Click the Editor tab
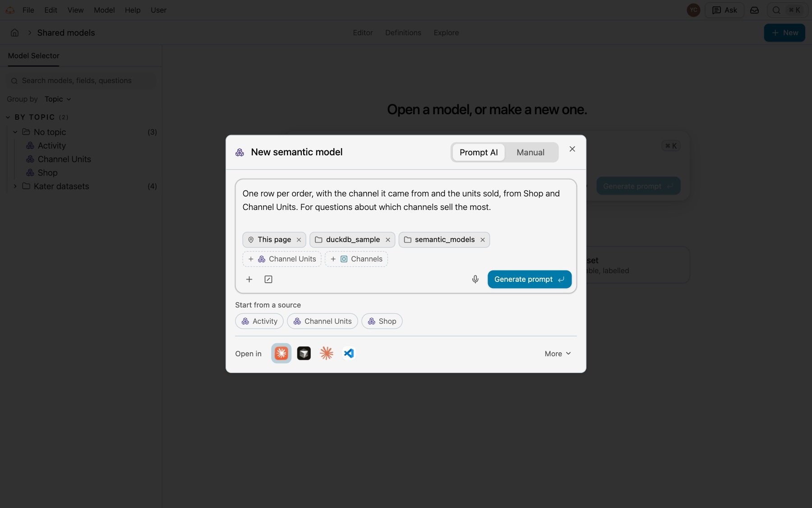This screenshot has width=812, height=508. pos(363,33)
